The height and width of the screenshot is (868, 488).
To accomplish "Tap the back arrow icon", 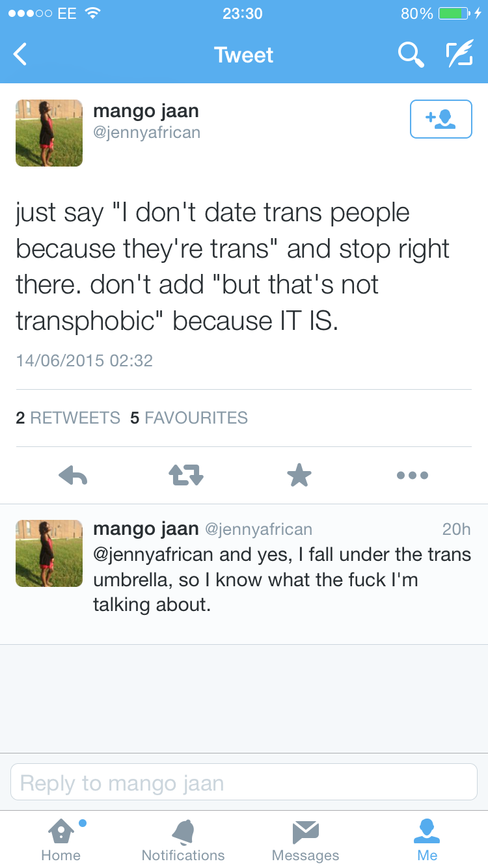I will pyautogui.click(x=21, y=55).
